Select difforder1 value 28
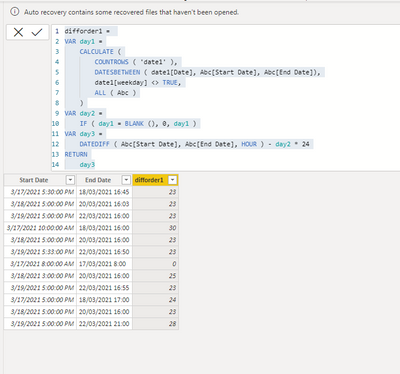Screen dimensions: 400x374 tap(156, 324)
